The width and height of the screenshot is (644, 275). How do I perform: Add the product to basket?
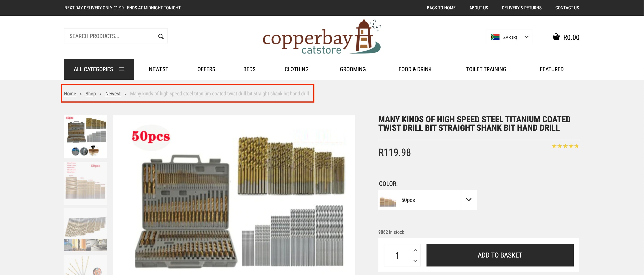coord(500,255)
